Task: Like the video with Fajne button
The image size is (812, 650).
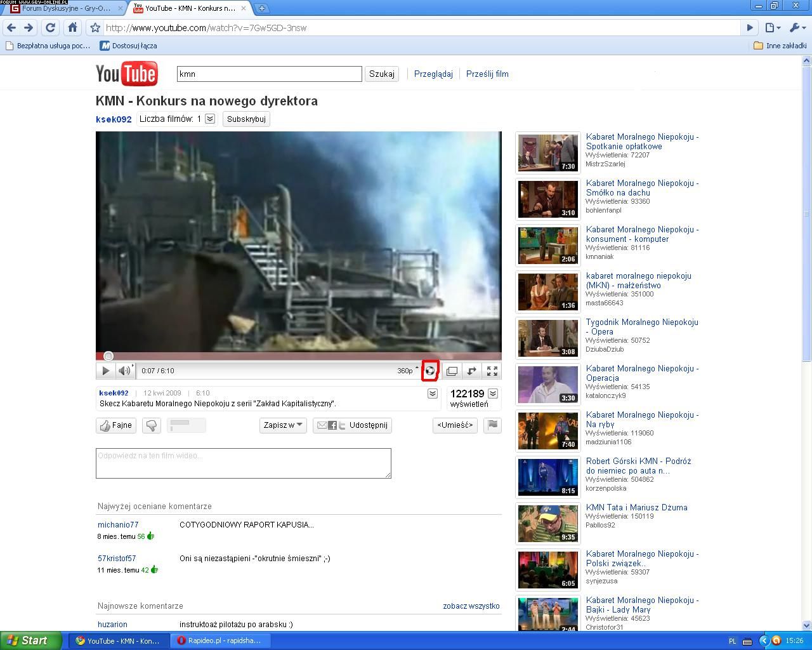Action: click(116, 425)
